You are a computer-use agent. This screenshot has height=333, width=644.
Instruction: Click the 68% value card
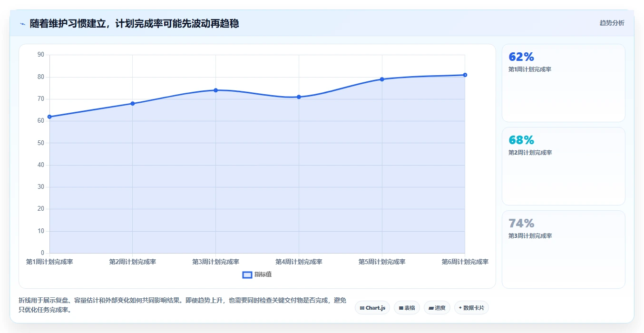click(x=563, y=166)
